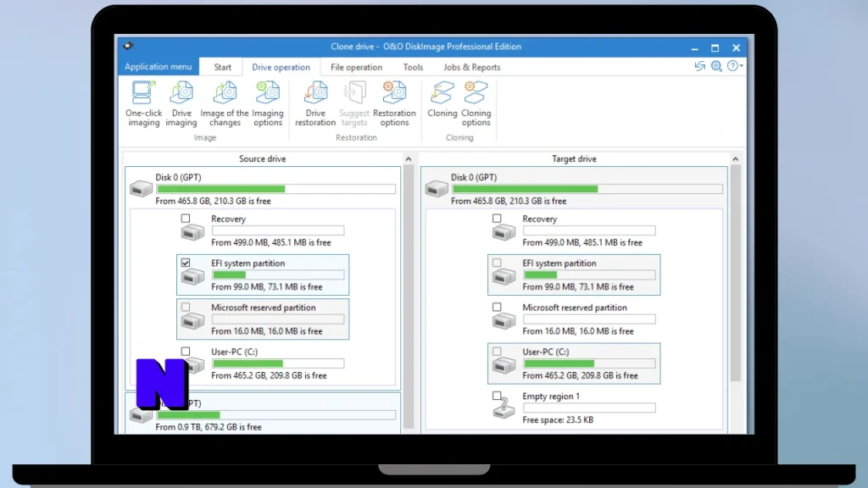Click target User-PC (C:) drive icon
Screen dimensions: 868x488
[504, 364]
